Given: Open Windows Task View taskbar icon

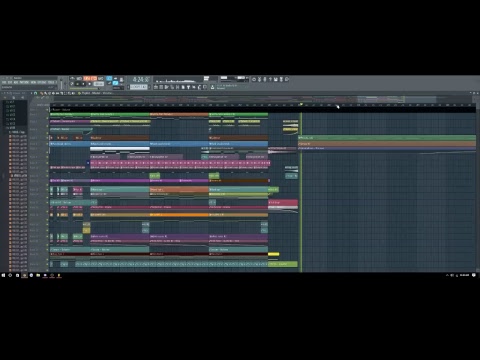Looking at the screenshot, I should pyautogui.click(x=17, y=275).
